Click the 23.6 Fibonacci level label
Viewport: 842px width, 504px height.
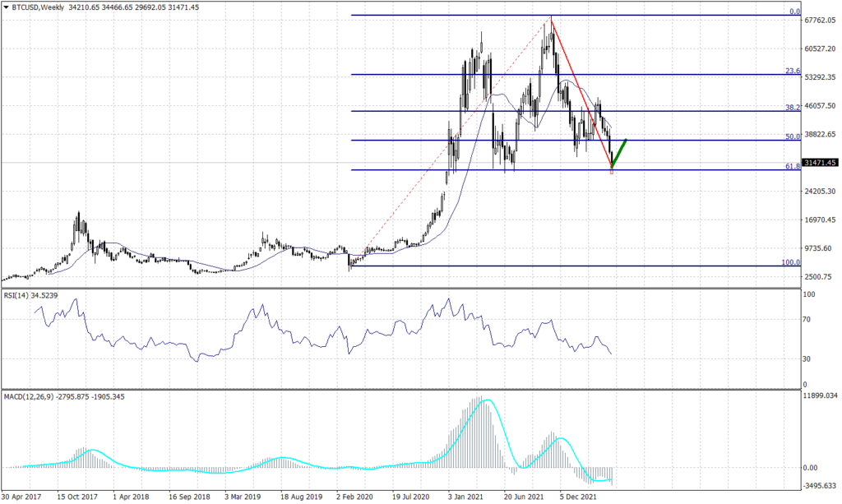click(793, 71)
